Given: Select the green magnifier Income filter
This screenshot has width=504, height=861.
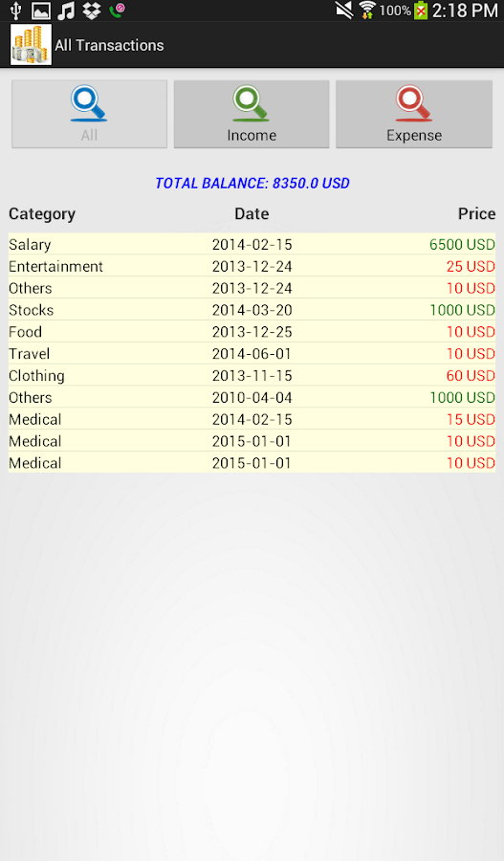Looking at the screenshot, I should click(252, 114).
